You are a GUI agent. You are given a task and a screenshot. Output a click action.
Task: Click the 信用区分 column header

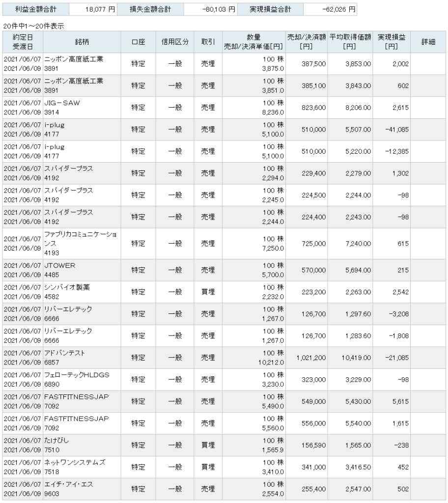[x=175, y=42]
